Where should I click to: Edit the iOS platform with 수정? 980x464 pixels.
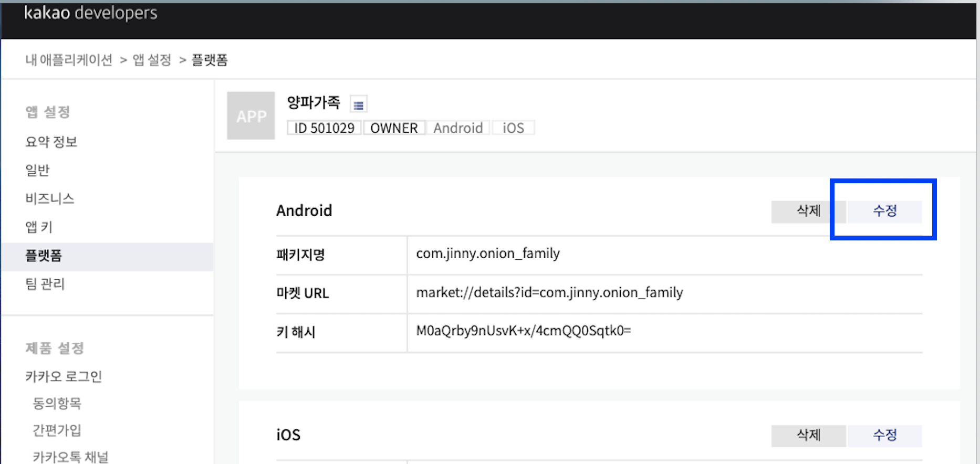(885, 436)
